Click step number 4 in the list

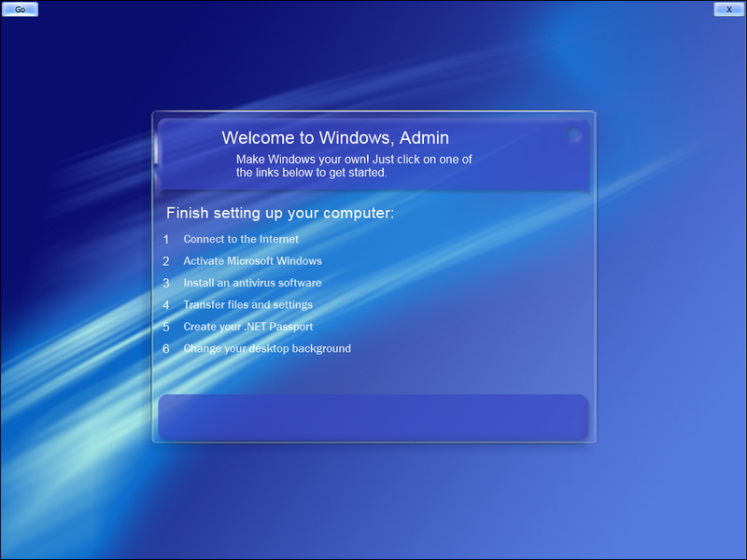(x=166, y=305)
